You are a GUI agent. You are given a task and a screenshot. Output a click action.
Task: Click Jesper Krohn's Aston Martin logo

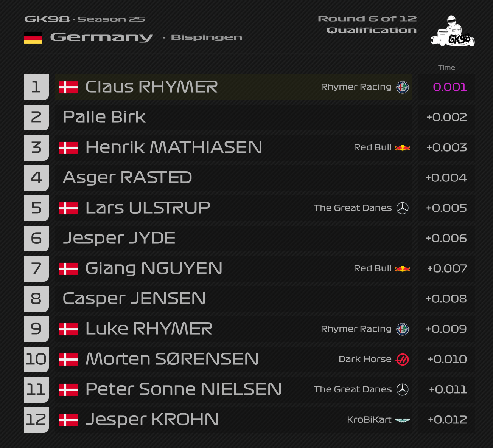pyautogui.click(x=402, y=420)
